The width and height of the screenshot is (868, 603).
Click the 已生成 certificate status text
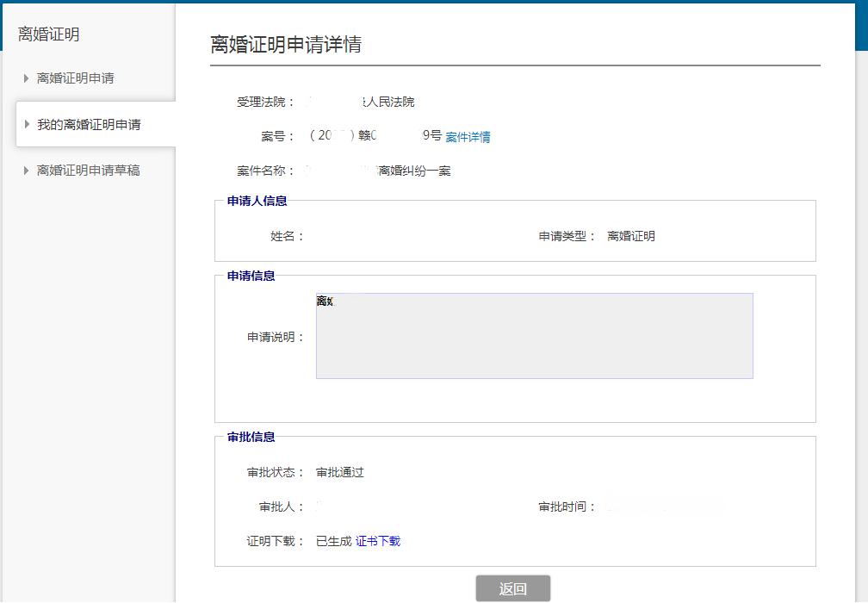[x=333, y=541]
